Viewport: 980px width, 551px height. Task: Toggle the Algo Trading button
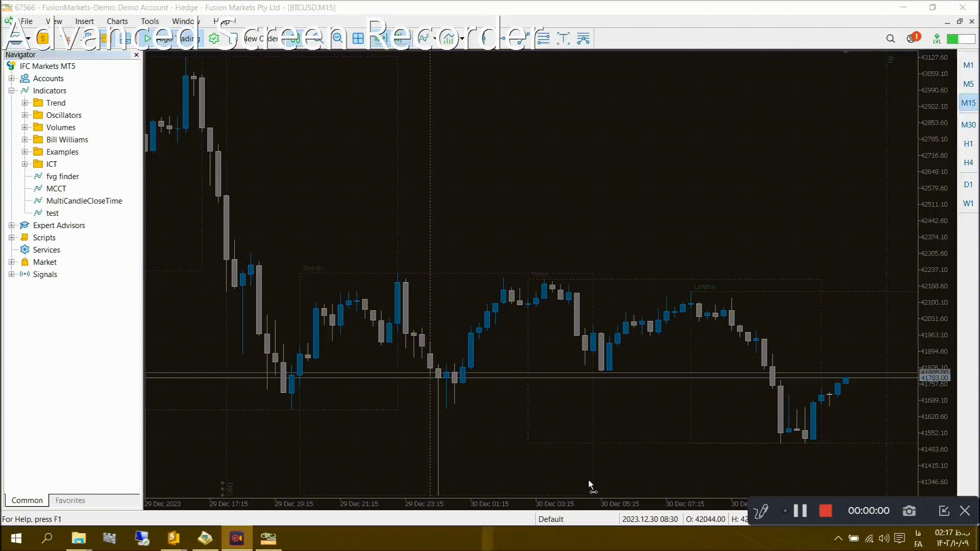(x=172, y=38)
